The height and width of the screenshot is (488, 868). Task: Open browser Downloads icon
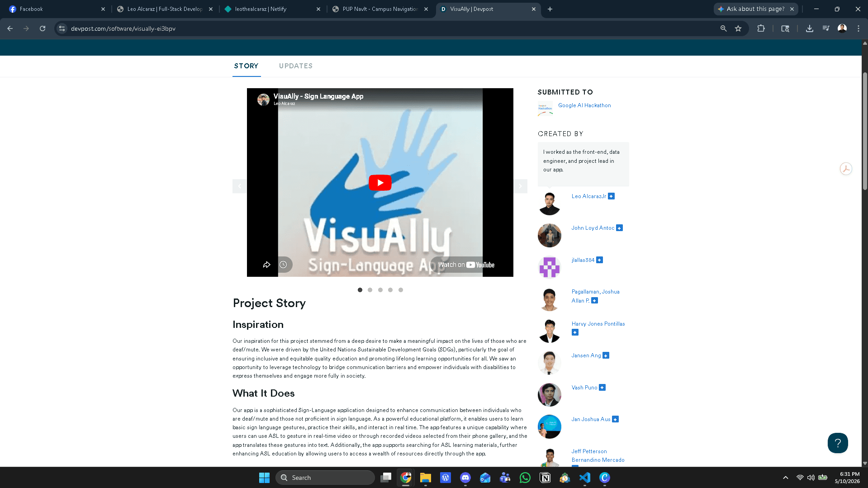tap(810, 28)
